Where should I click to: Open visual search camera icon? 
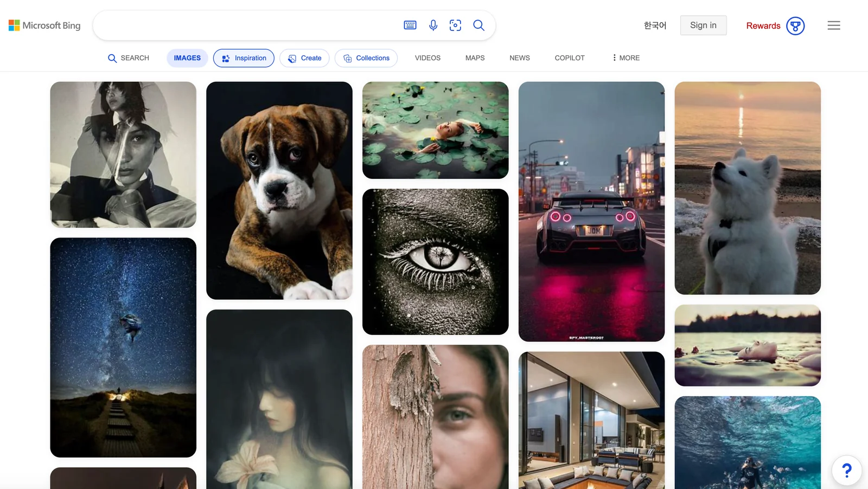(455, 25)
